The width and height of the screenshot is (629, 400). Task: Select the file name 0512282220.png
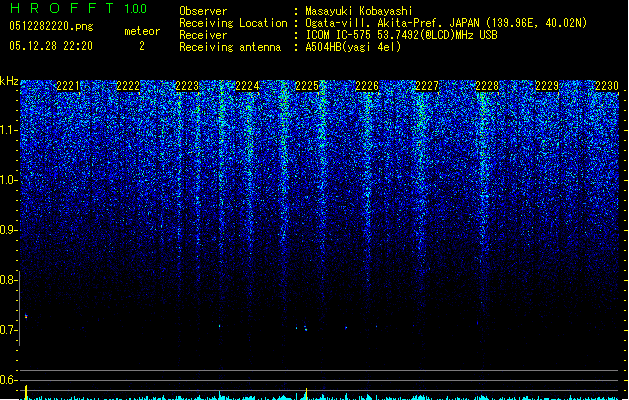coord(51,27)
